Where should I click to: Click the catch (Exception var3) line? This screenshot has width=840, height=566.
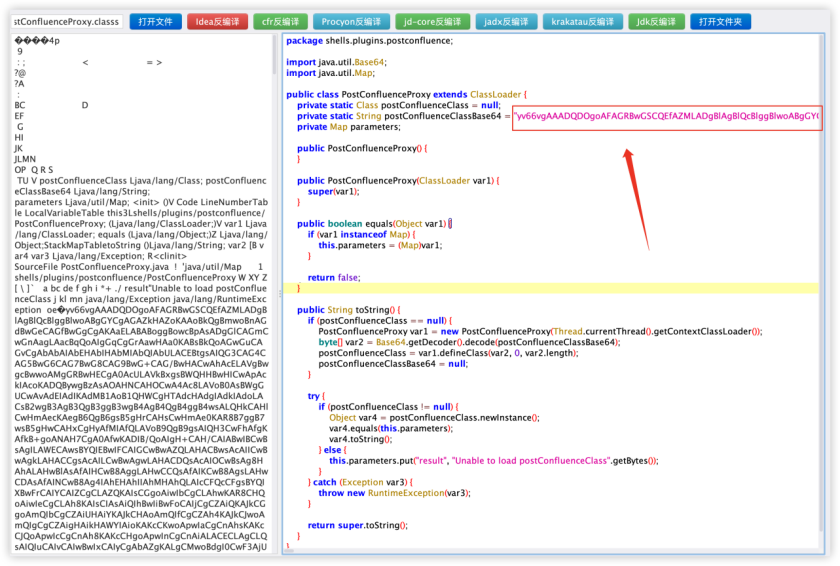[360, 482]
